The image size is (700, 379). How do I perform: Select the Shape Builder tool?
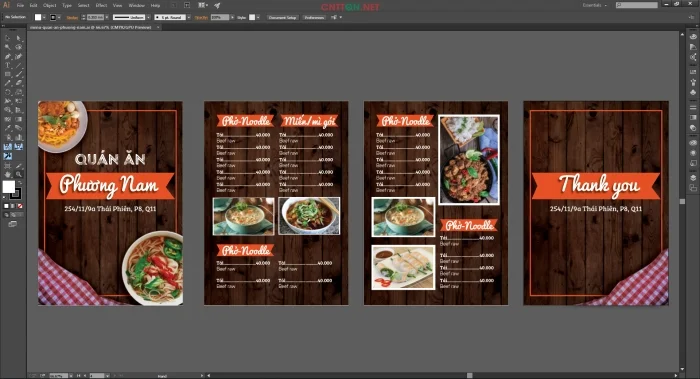tap(8, 110)
